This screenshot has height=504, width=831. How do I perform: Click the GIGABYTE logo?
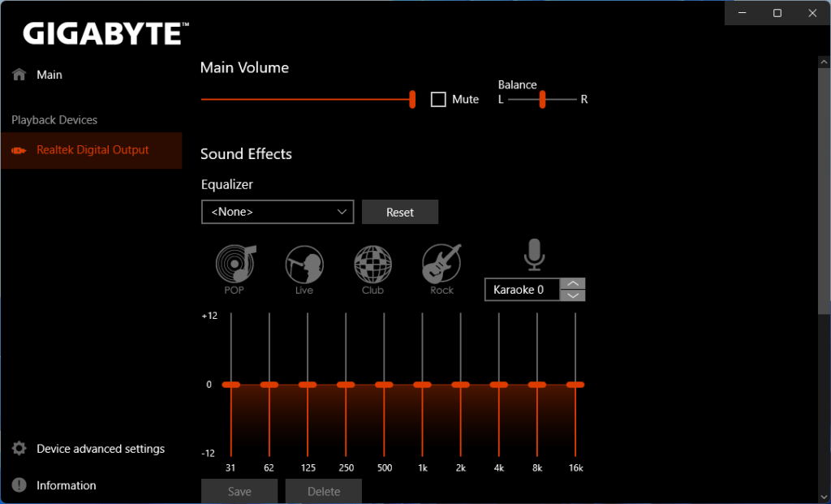coord(102,34)
